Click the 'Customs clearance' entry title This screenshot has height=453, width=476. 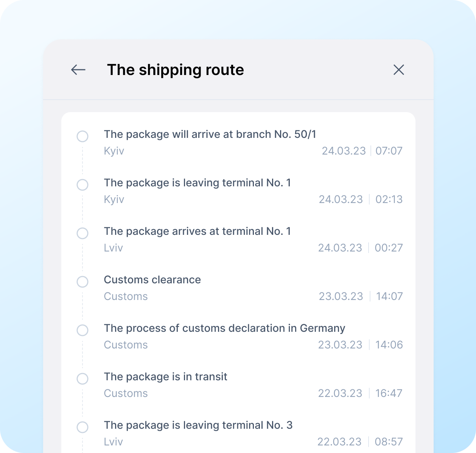point(152,280)
